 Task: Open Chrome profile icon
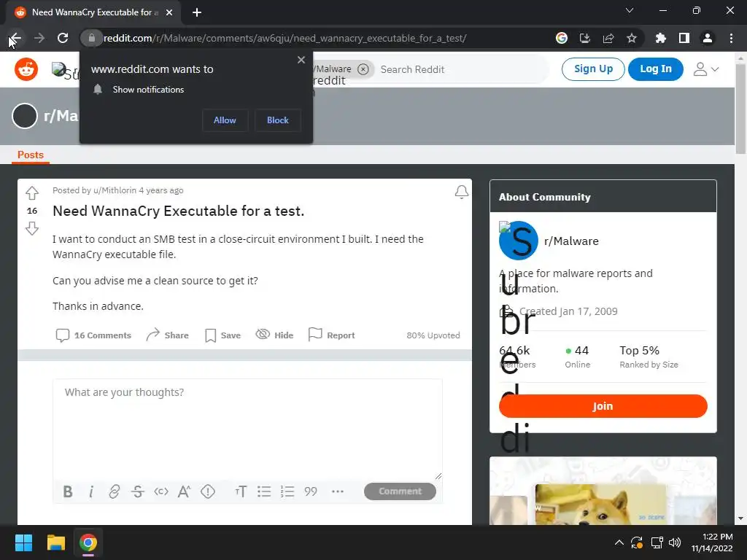(708, 38)
